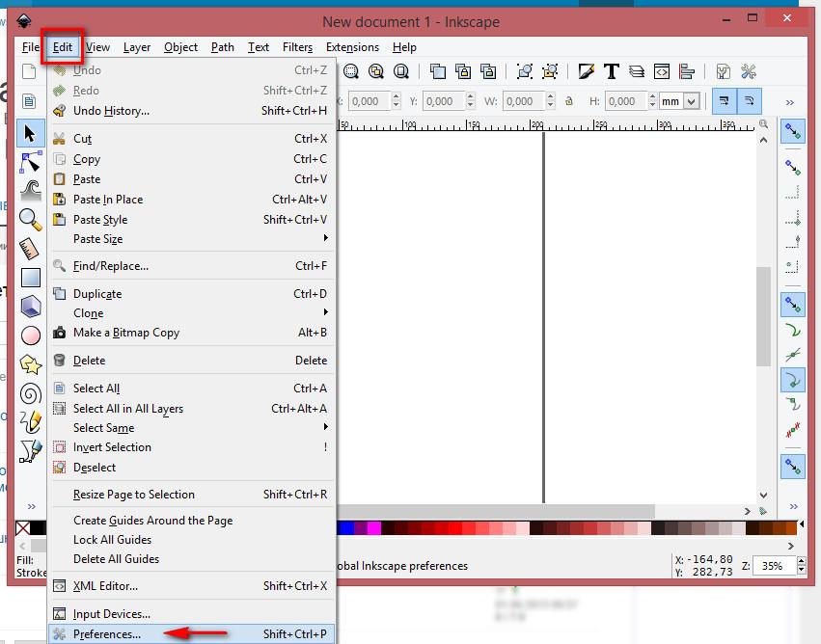821x644 pixels.
Task: Click the H height input field
Action: 626,101
